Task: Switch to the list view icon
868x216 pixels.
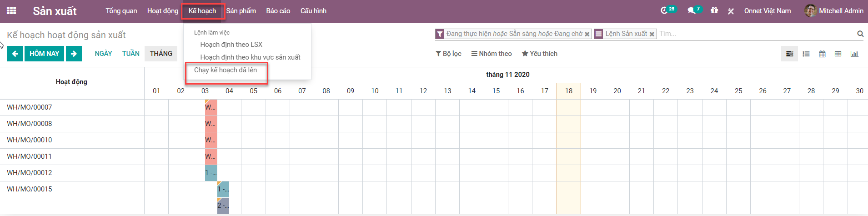Action: (806, 54)
